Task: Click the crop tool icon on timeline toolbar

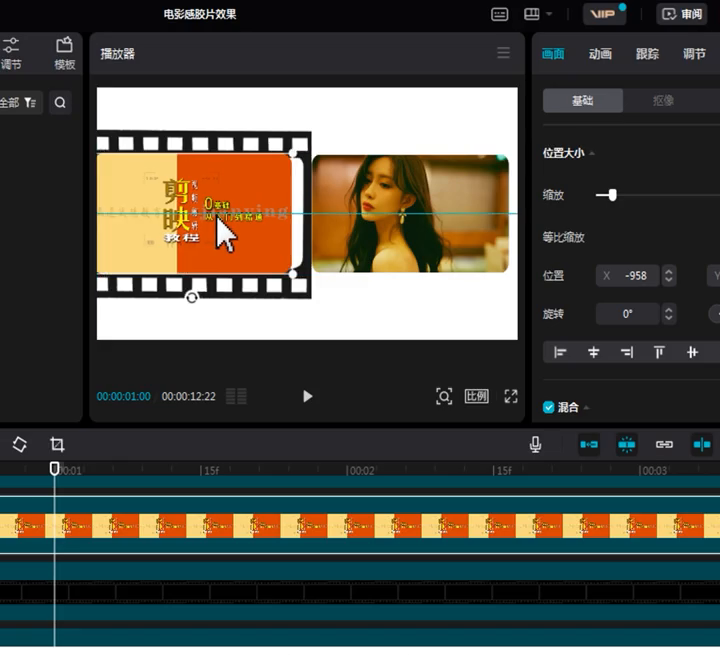Action: coord(57,444)
